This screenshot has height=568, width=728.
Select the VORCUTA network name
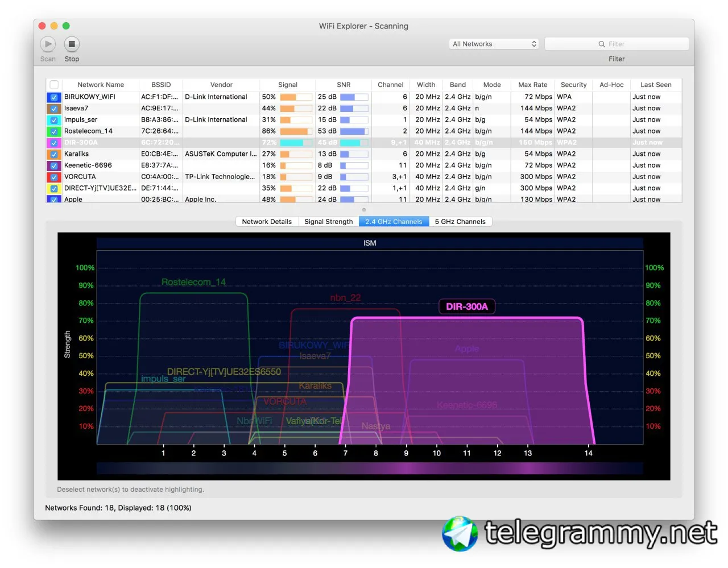pyautogui.click(x=80, y=177)
